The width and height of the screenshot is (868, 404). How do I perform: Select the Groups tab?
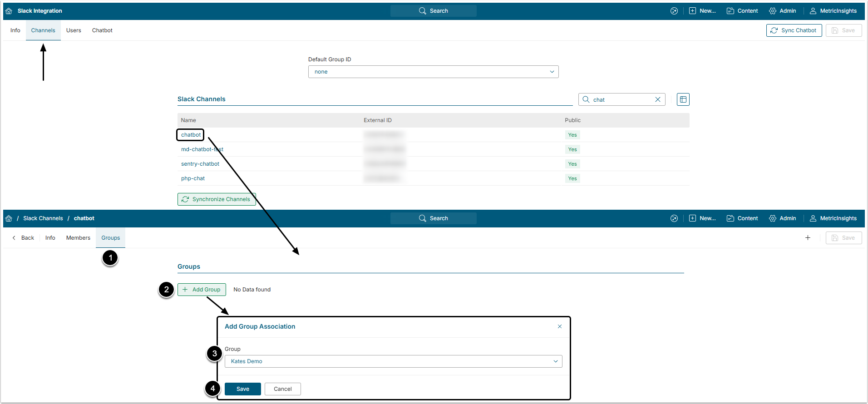[x=111, y=238]
